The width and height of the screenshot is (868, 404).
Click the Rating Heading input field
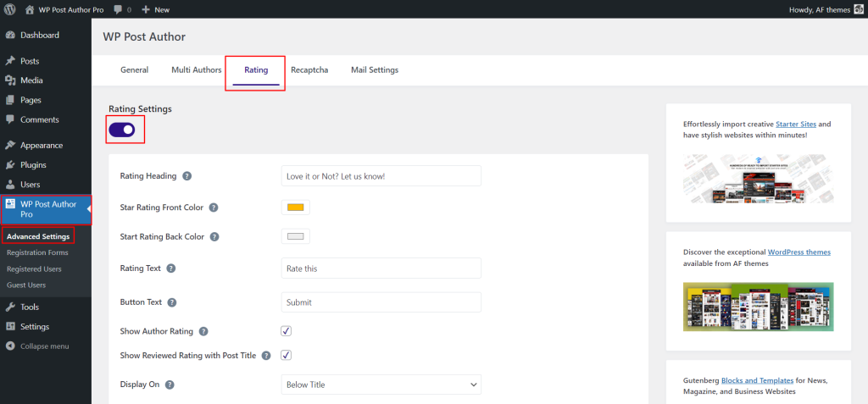click(381, 176)
